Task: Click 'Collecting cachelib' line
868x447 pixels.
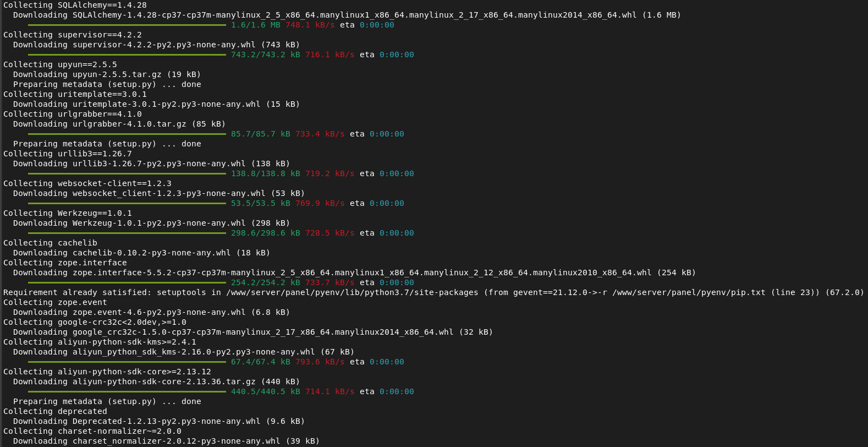Action: [50, 243]
